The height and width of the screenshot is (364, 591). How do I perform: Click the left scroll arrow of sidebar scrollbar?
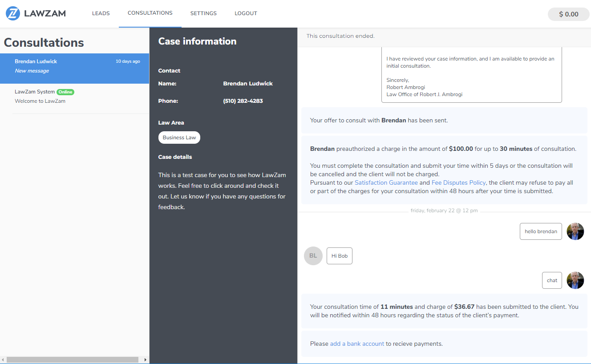tap(3, 360)
